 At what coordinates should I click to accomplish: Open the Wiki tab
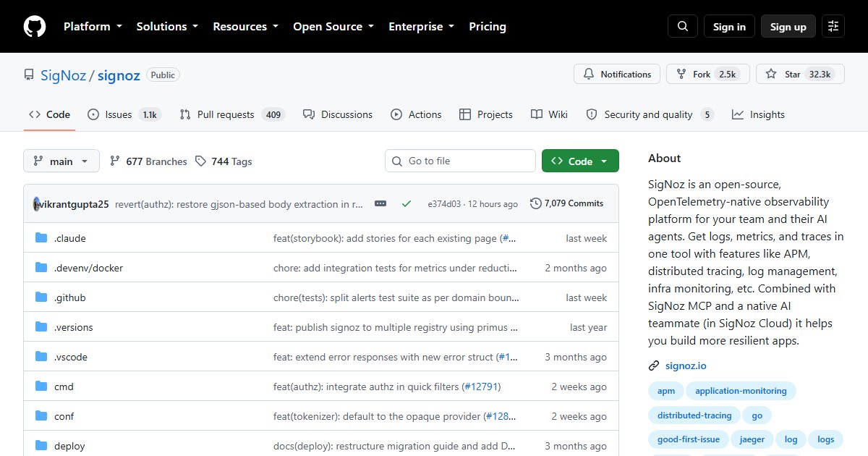click(x=549, y=114)
